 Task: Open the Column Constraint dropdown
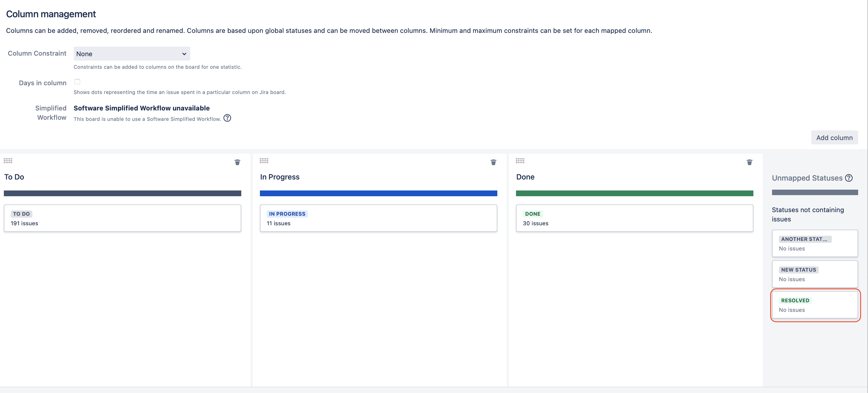point(132,54)
